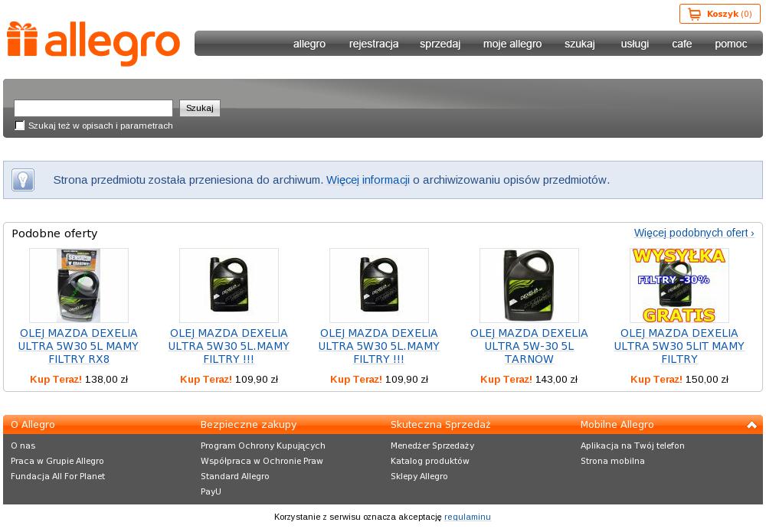Click the Allegro logo
Image resolution: width=766 pixels, height=532 pixels.
point(93,44)
